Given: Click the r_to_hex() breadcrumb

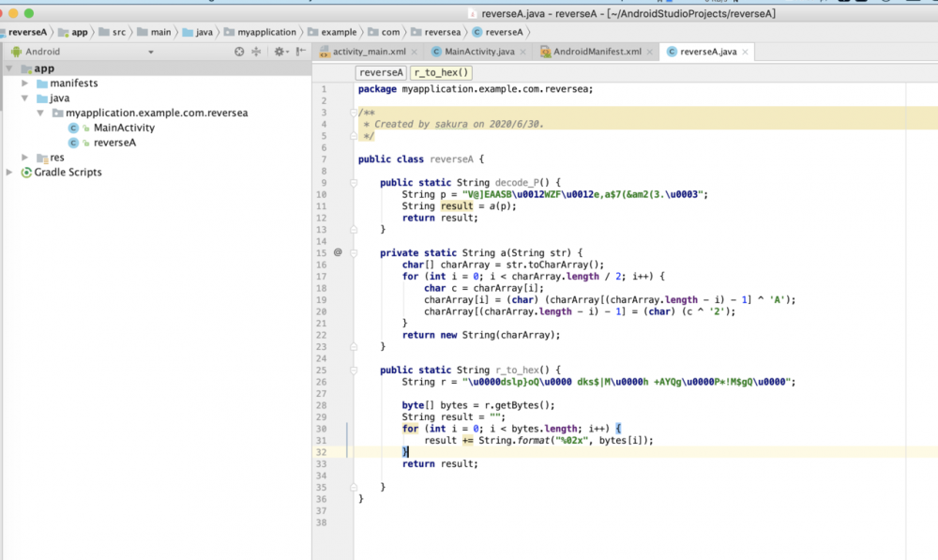Looking at the screenshot, I should [x=441, y=72].
